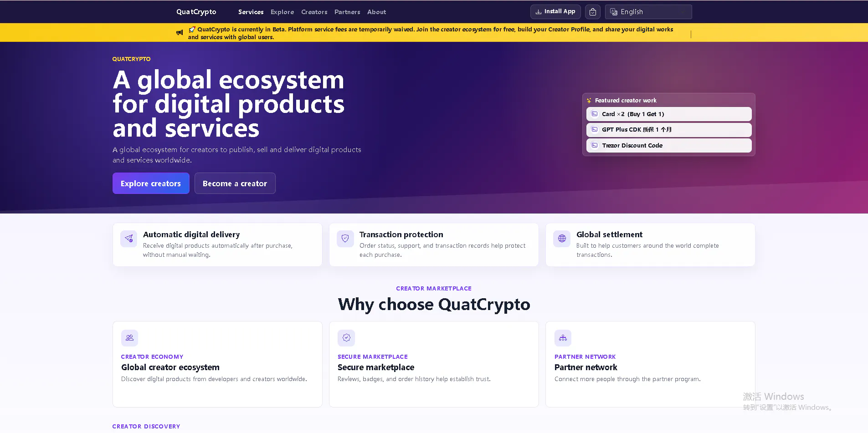868x433 pixels.
Task: Click the sparkle icon beside Featured creator work
Action: (x=589, y=101)
